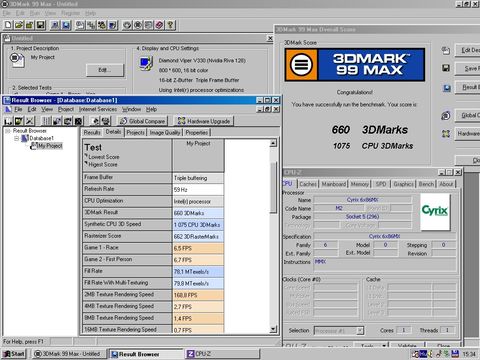Click the blank-page New icon in 3DMark toolbar
480x360 pixels.
pyautogui.click(x=8, y=25)
